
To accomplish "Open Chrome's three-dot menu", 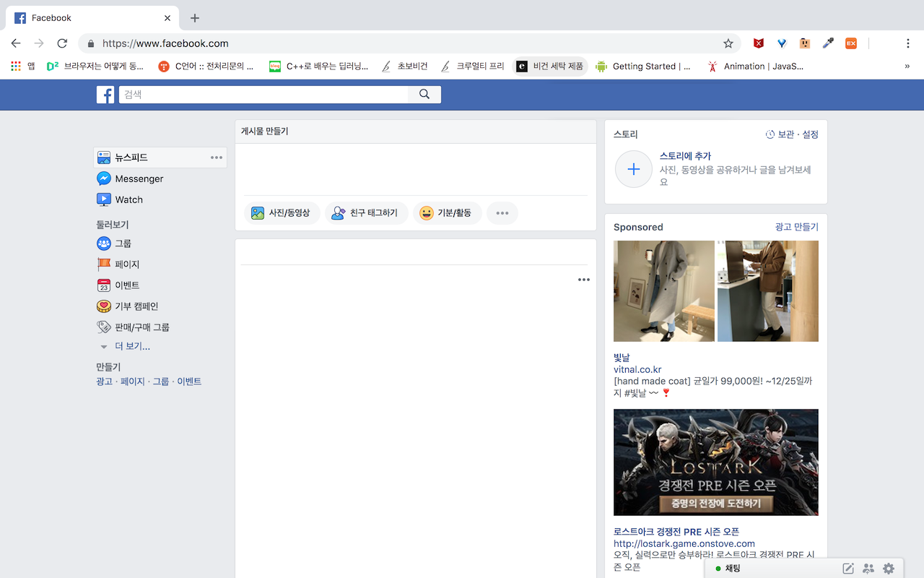I will point(908,43).
